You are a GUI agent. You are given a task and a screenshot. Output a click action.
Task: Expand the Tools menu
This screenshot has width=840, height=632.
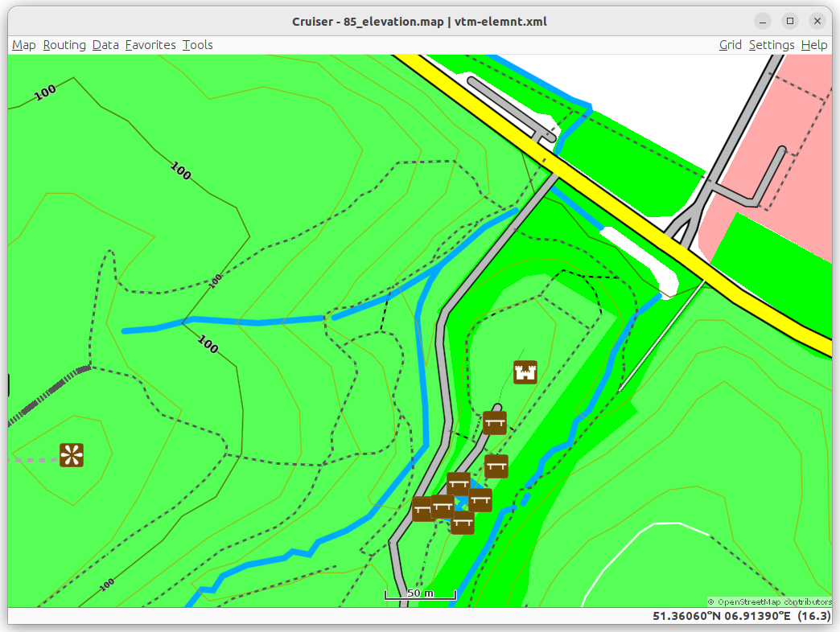(197, 45)
